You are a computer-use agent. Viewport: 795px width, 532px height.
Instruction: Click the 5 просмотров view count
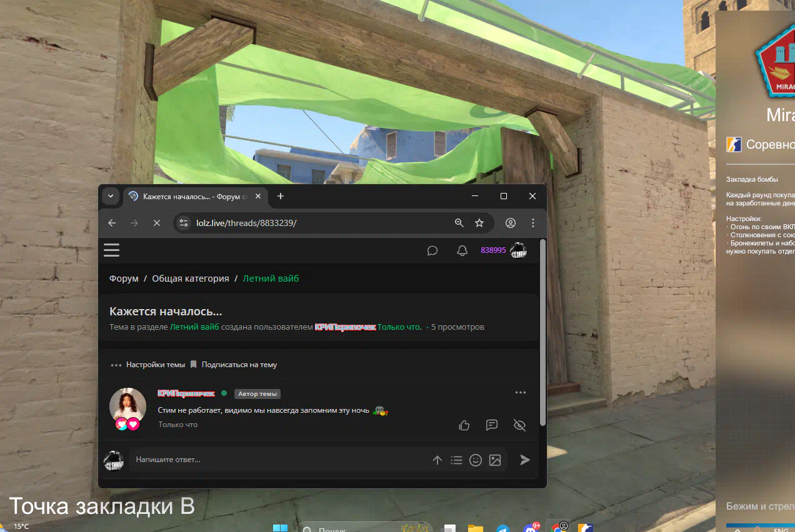[457, 327]
